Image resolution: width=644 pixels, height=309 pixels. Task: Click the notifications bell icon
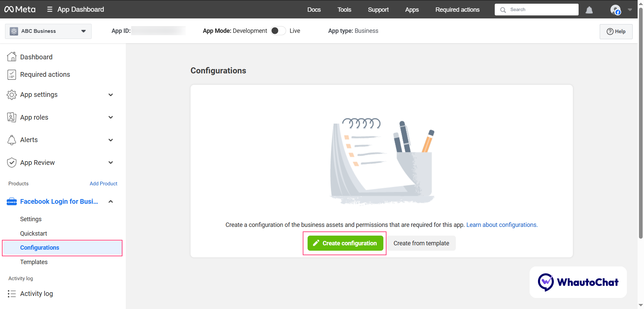pyautogui.click(x=589, y=9)
